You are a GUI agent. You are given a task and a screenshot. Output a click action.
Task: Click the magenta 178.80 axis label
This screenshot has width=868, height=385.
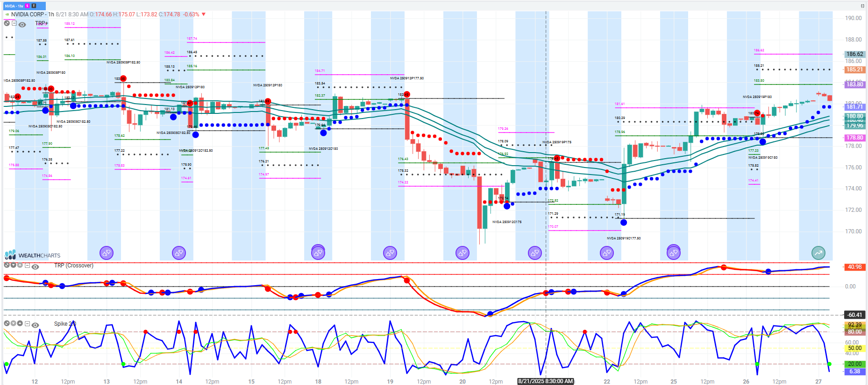pyautogui.click(x=855, y=138)
